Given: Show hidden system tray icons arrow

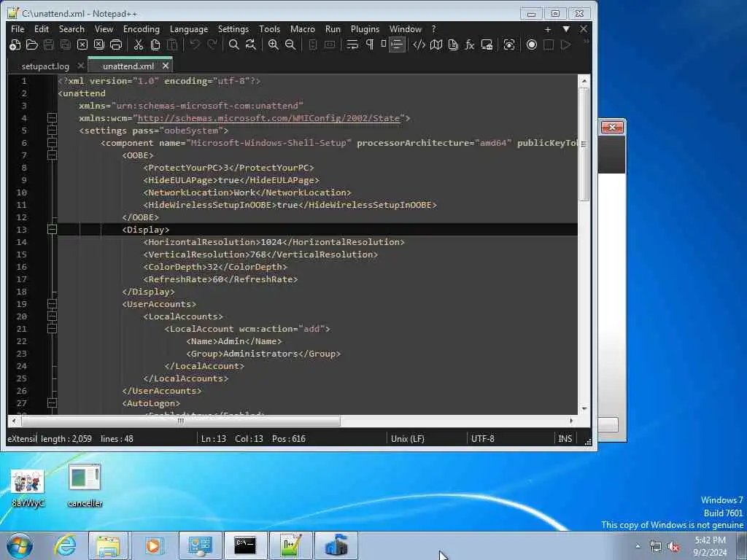Looking at the screenshot, I should point(638,546).
